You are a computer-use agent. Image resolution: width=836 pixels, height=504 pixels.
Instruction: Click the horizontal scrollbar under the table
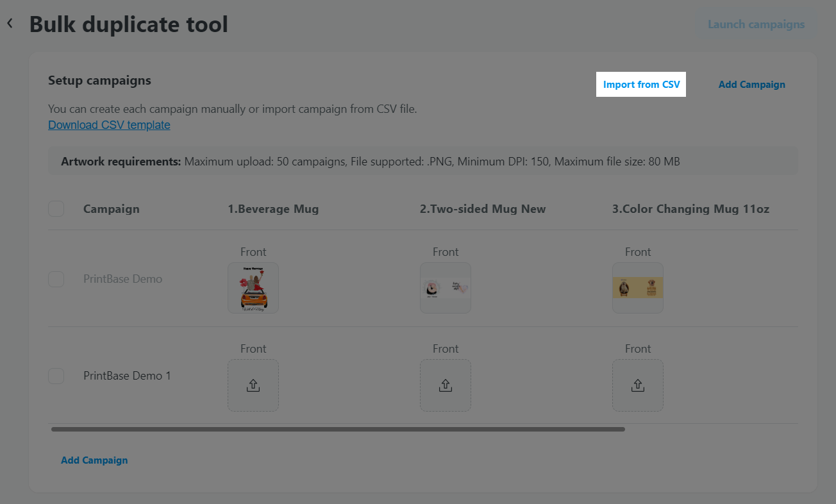(x=338, y=430)
